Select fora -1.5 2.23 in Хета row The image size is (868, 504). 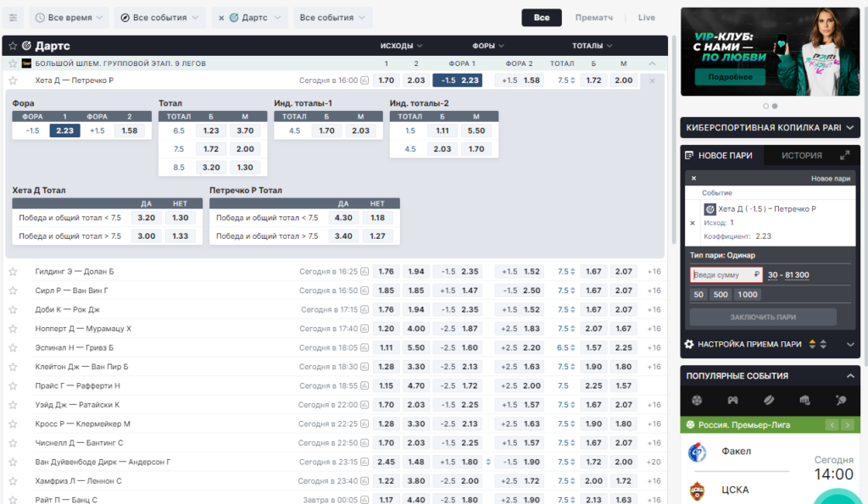(x=457, y=80)
